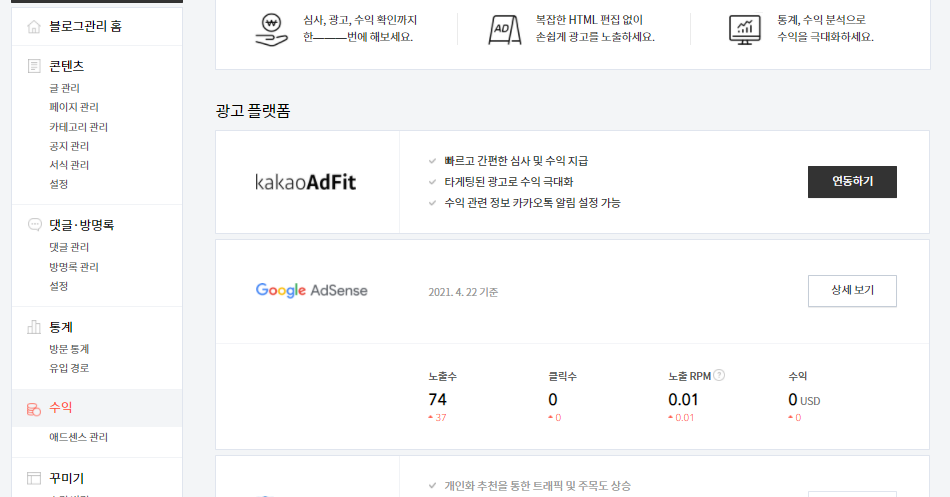
Task: Open 설정 under 콘텐츠
Action: [59, 184]
